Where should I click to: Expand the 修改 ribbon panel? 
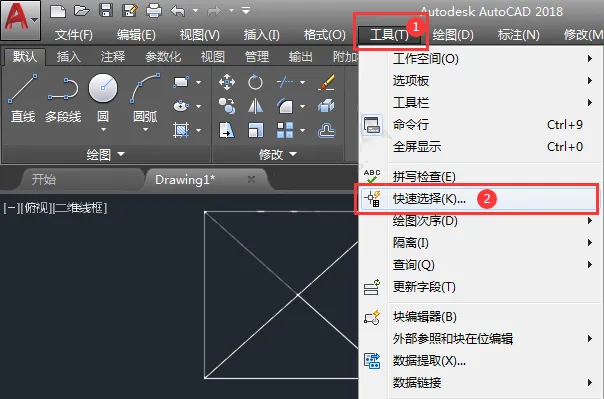(x=278, y=154)
